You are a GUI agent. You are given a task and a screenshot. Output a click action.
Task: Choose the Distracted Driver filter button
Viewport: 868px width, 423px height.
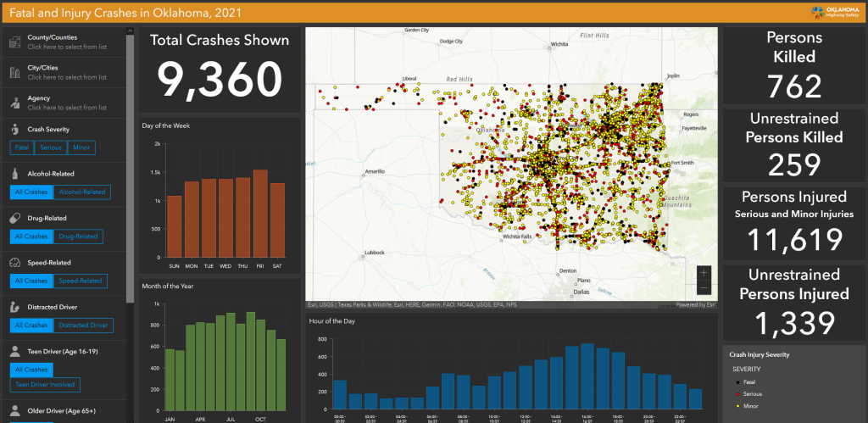pos(83,326)
